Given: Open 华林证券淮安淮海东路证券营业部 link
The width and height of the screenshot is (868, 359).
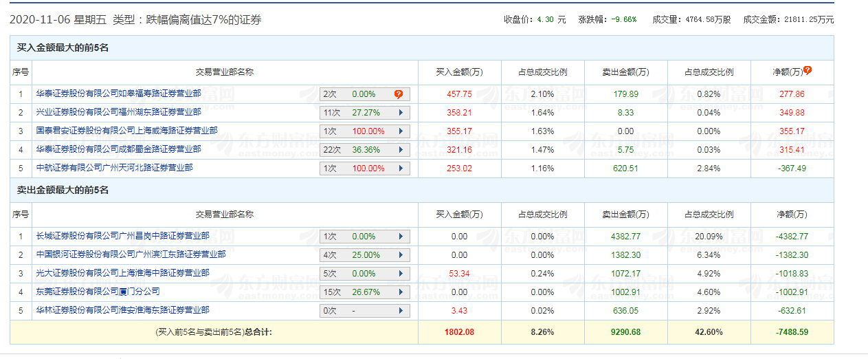Looking at the screenshot, I should click(x=123, y=310).
